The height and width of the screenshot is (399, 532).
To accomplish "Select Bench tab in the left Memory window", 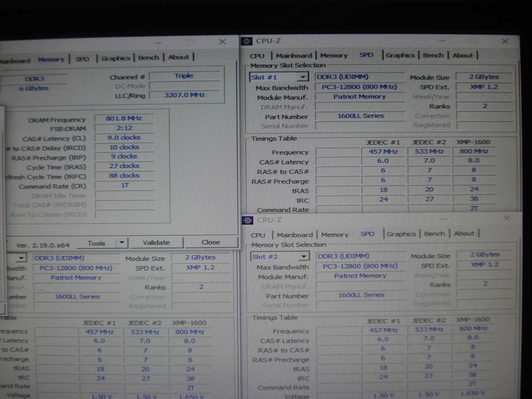I will point(148,58).
